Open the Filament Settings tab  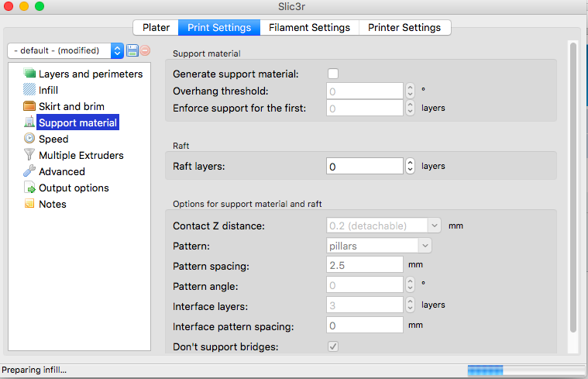tap(309, 27)
